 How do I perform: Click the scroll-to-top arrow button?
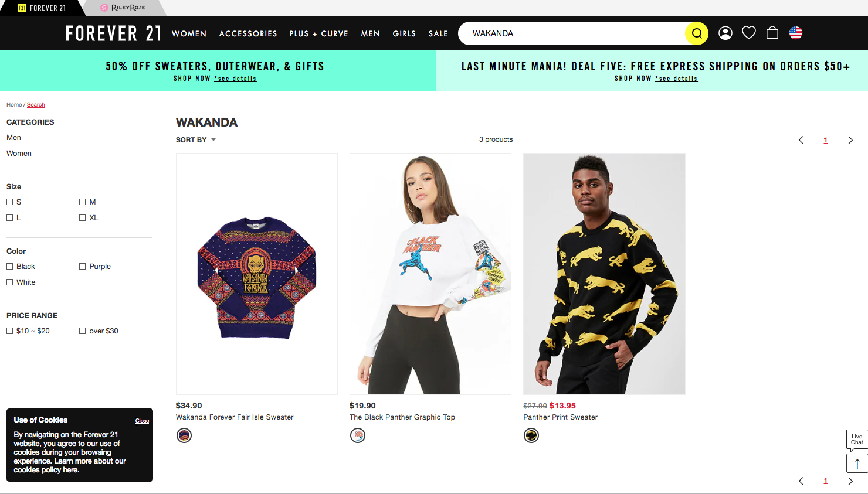857,464
